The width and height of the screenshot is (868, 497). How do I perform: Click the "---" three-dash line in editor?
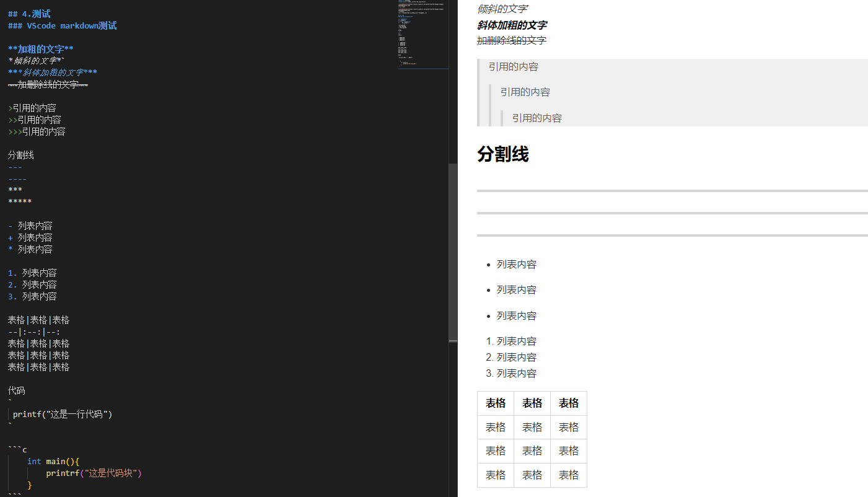pos(15,167)
